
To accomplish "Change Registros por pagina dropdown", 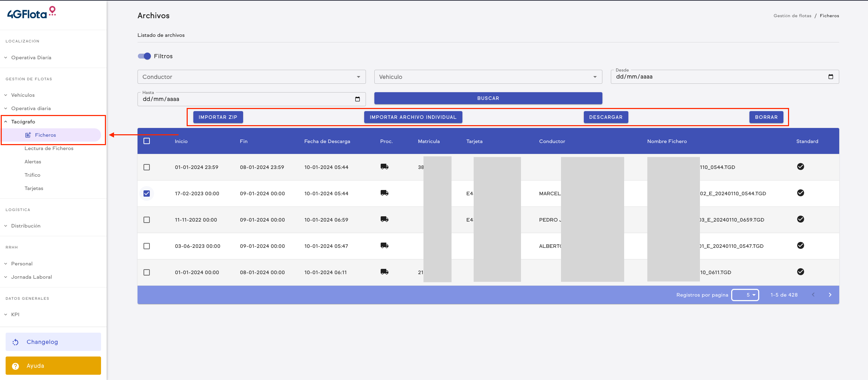I will click(x=745, y=295).
